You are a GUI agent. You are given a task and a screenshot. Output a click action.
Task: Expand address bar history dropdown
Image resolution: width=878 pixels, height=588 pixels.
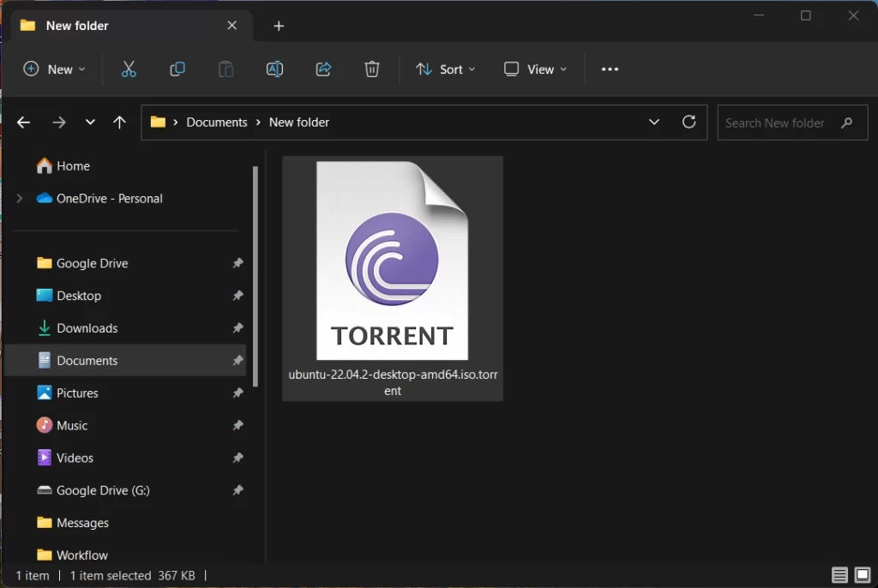pyautogui.click(x=653, y=122)
